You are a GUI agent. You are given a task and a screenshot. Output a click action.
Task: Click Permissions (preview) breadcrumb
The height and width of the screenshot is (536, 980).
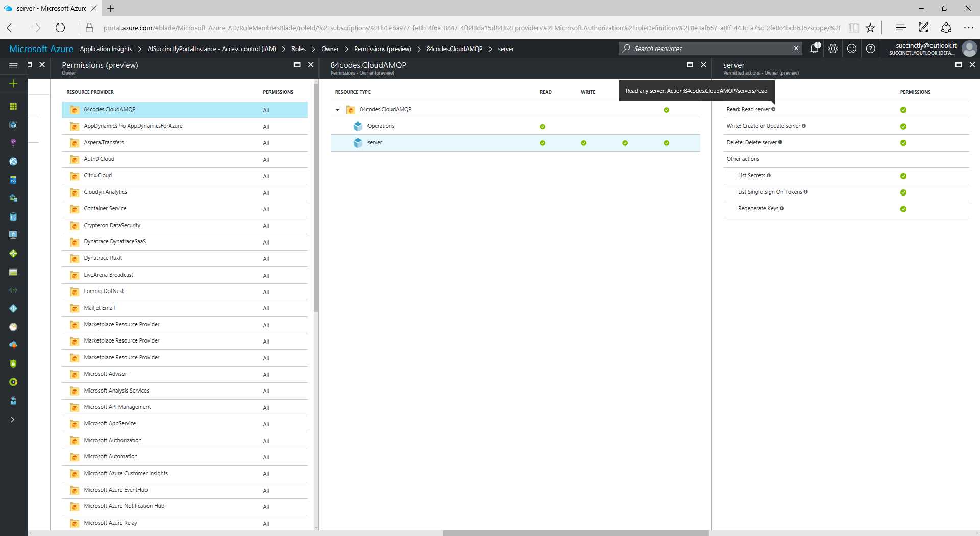tap(382, 49)
